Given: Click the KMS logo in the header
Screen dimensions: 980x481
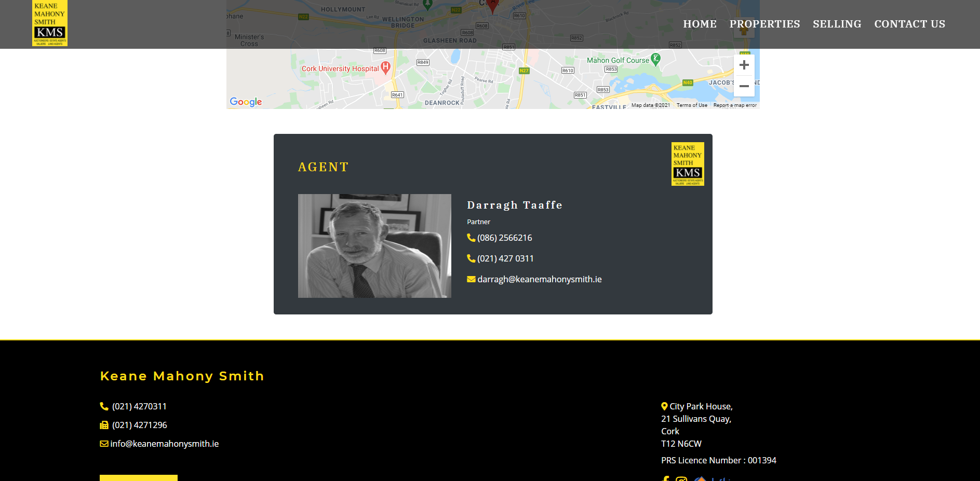Looking at the screenshot, I should [x=50, y=23].
